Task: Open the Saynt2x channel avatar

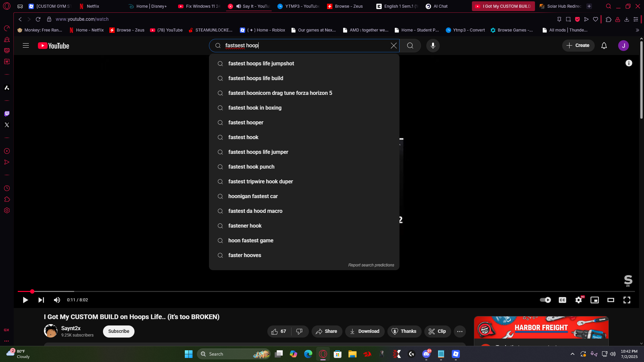Action: [51, 331]
